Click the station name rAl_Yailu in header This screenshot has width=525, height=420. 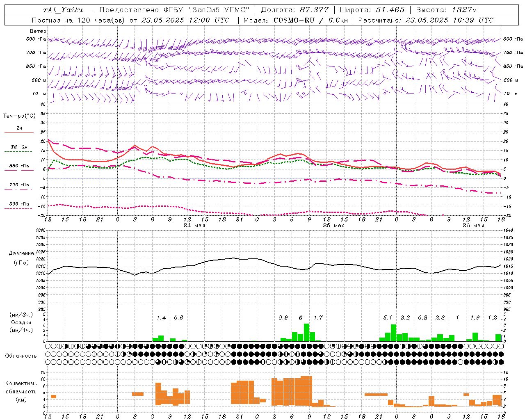(63, 10)
